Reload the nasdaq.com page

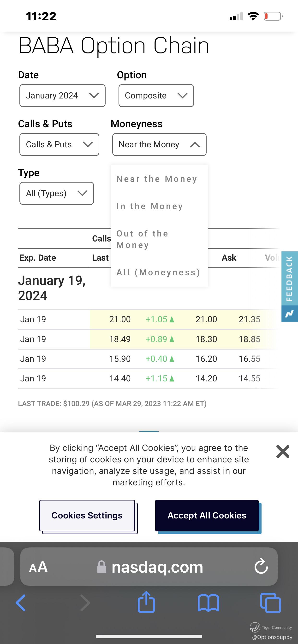pos(261,567)
